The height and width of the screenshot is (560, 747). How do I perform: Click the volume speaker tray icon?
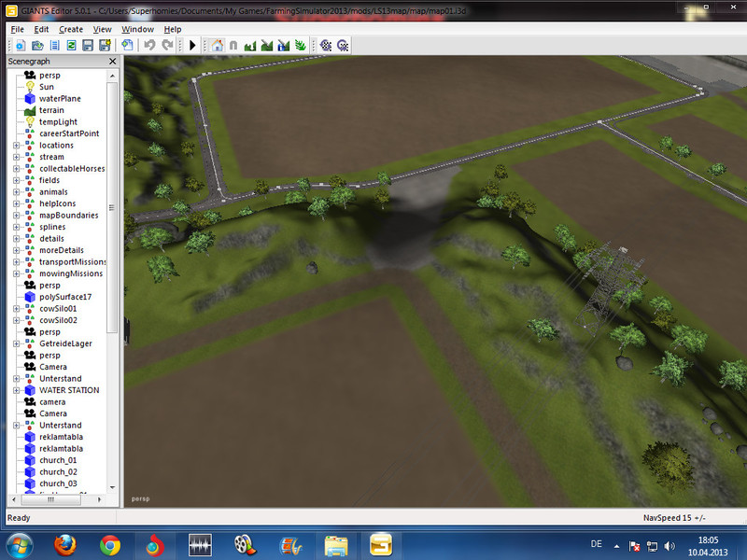pyautogui.click(x=669, y=546)
